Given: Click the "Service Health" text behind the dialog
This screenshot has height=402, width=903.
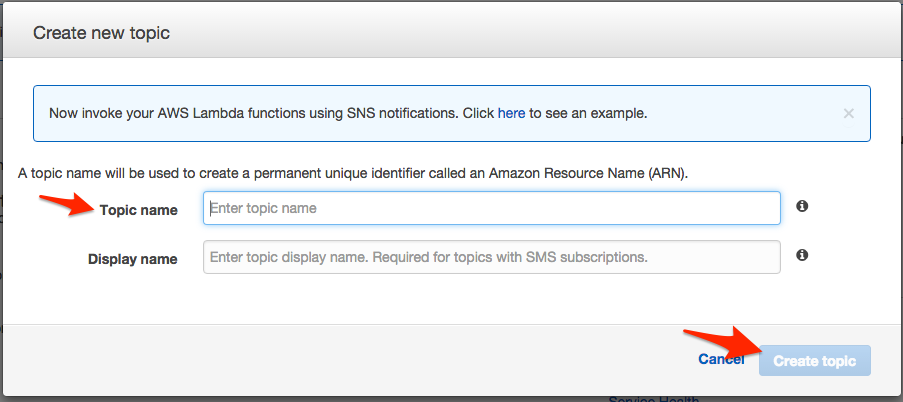Looking at the screenshot, I should [x=654, y=398].
